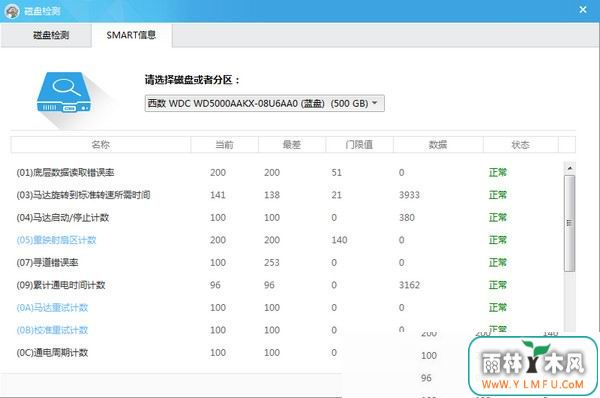The image size is (600, 398).
Task: Open the (0A)马达重试计数 link
Action: [52, 308]
